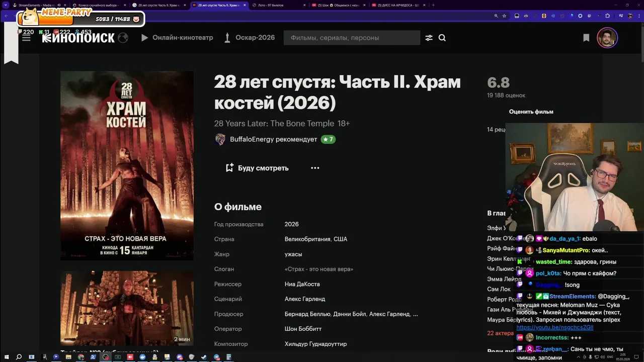Open actor Сэм Лок link

499,289
